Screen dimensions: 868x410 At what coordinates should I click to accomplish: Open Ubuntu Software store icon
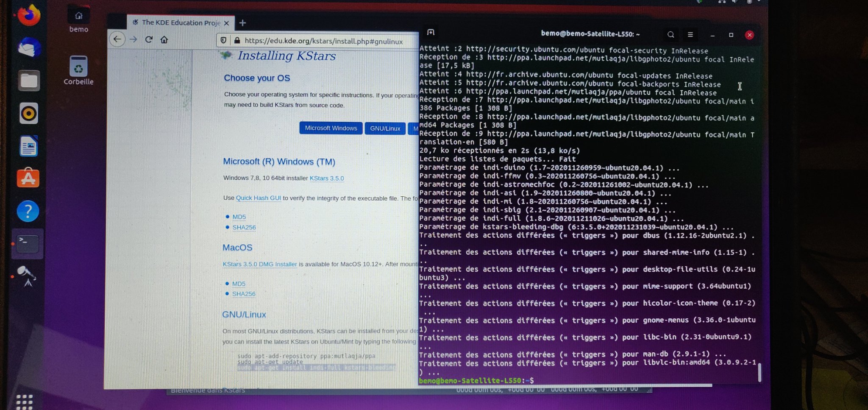pos(28,178)
